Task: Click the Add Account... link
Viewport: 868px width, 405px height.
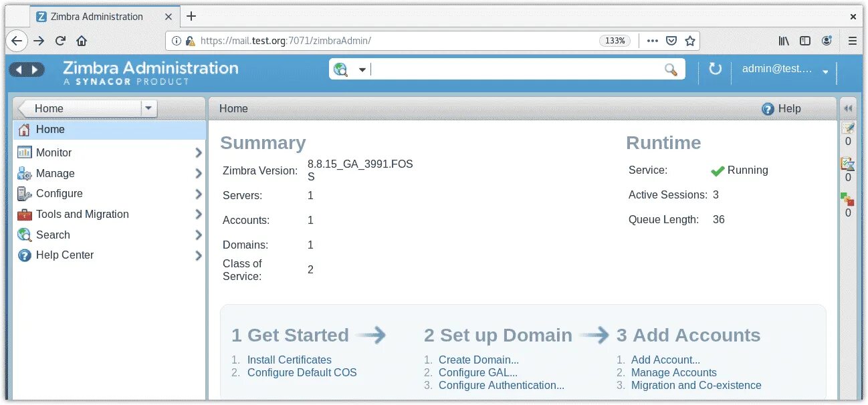Action: tap(666, 360)
